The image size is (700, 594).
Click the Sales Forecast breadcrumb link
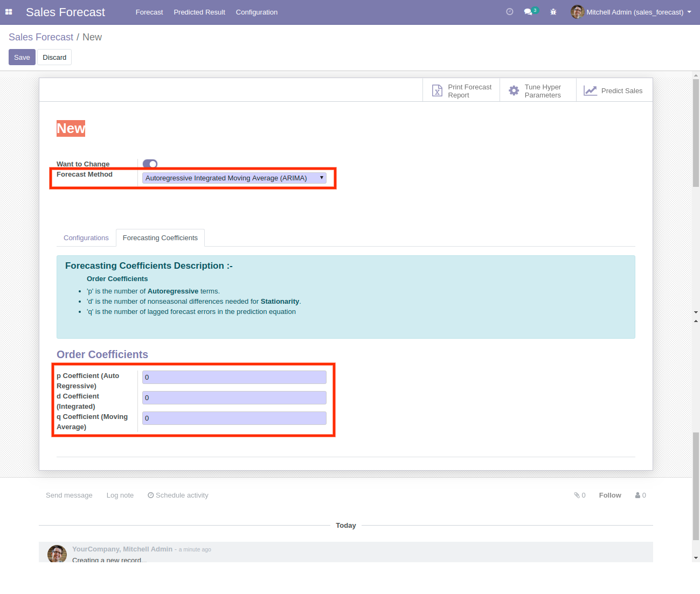[x=41, y=37]
